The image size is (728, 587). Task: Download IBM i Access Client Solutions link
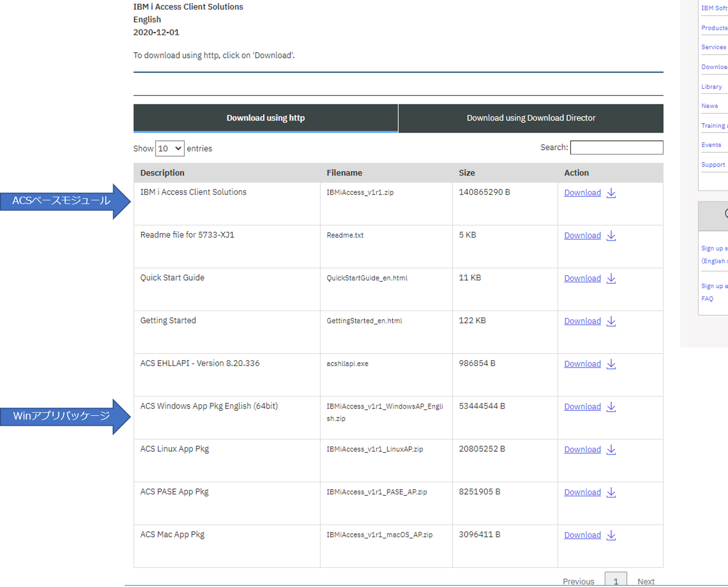583,193
